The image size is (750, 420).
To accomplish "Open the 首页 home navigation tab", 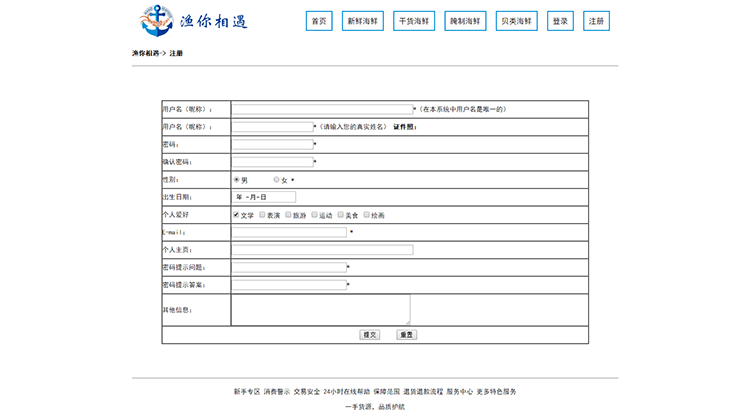I will coord(319,21).
